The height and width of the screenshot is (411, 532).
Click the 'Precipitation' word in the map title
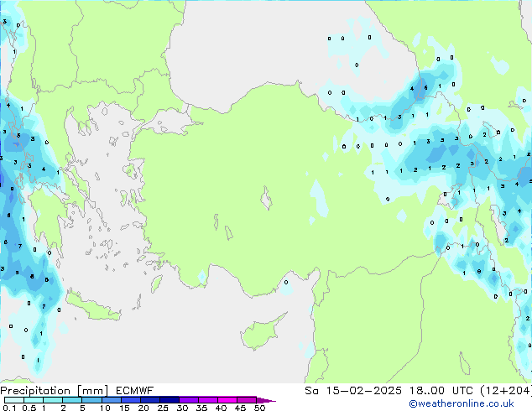35,391
